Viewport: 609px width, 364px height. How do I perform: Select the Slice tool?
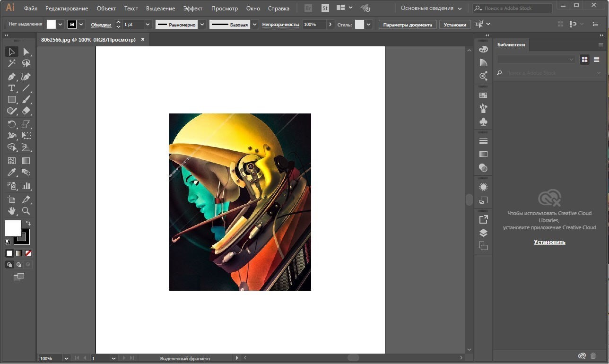coord(26,199)
